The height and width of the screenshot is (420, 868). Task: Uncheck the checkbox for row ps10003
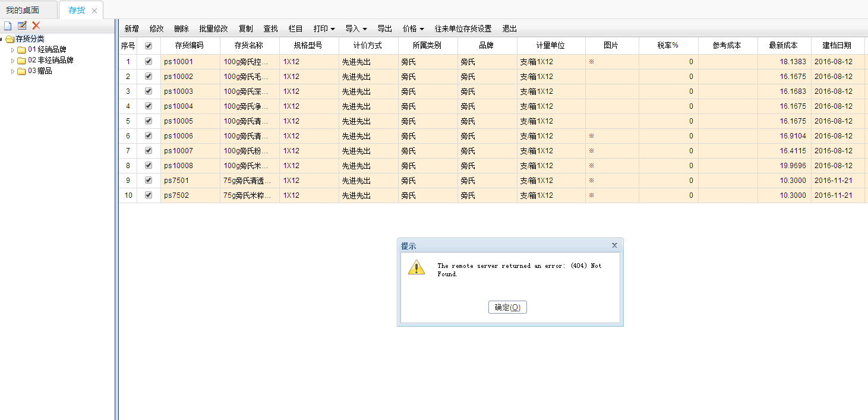point(149,91)
